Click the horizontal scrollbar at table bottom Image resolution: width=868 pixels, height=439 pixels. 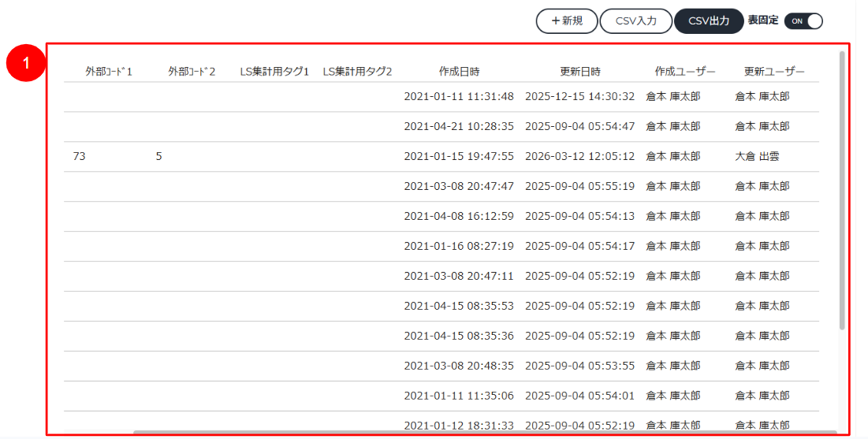(x=485, y=433)
